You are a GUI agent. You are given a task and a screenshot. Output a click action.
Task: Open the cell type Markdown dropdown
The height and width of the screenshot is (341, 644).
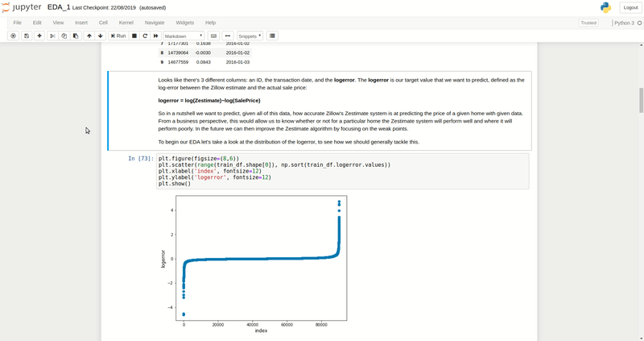pyautogui.click(x=184, y=35)
